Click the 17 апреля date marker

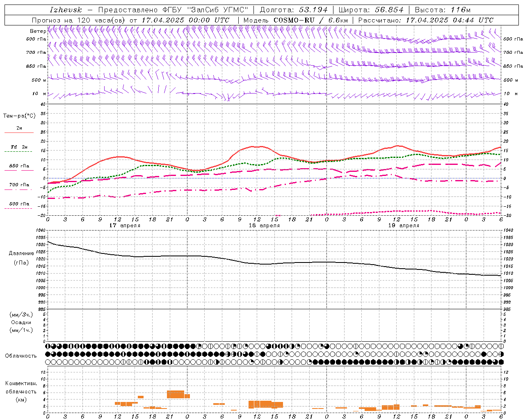pos(124,226)
